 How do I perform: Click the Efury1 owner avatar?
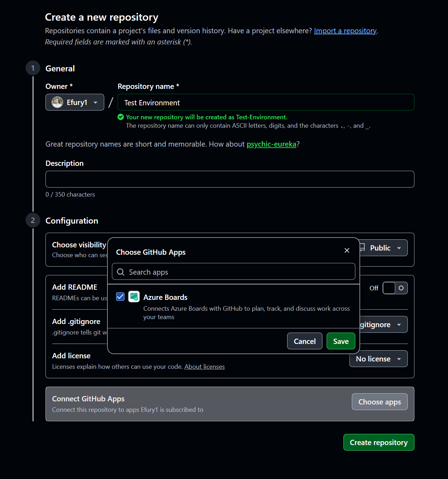57,102
